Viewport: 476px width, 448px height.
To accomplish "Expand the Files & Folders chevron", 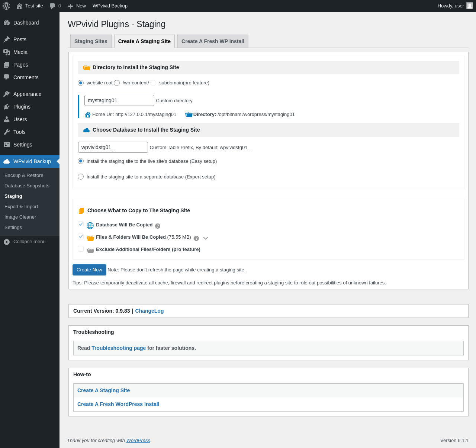I will [206, 238].
